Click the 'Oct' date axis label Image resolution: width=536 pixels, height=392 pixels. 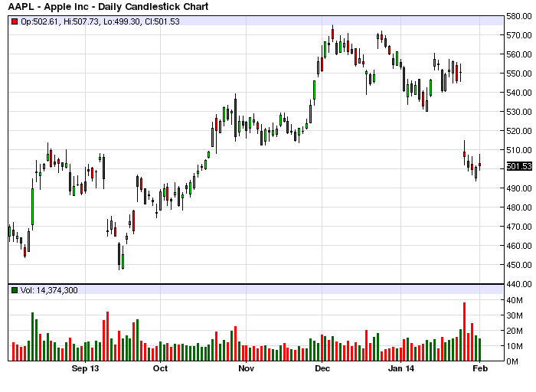click(x=160, y=368)
